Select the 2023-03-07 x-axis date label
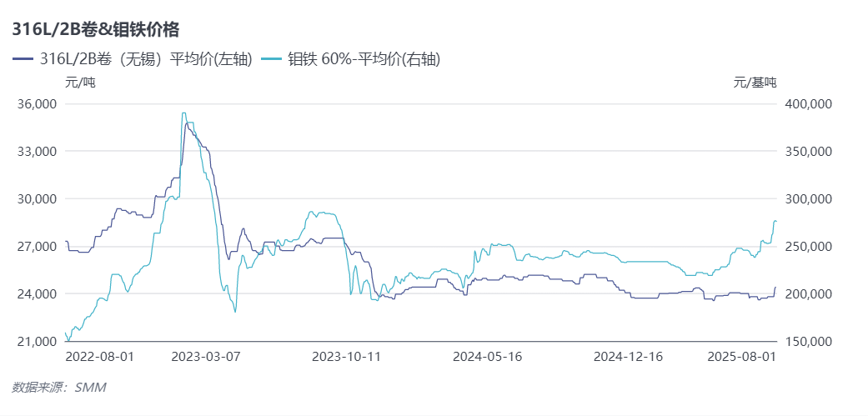 (x=205, y=356)
